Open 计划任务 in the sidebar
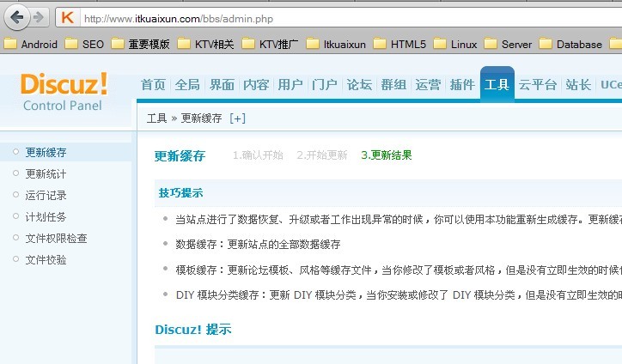 coord(46,217)
